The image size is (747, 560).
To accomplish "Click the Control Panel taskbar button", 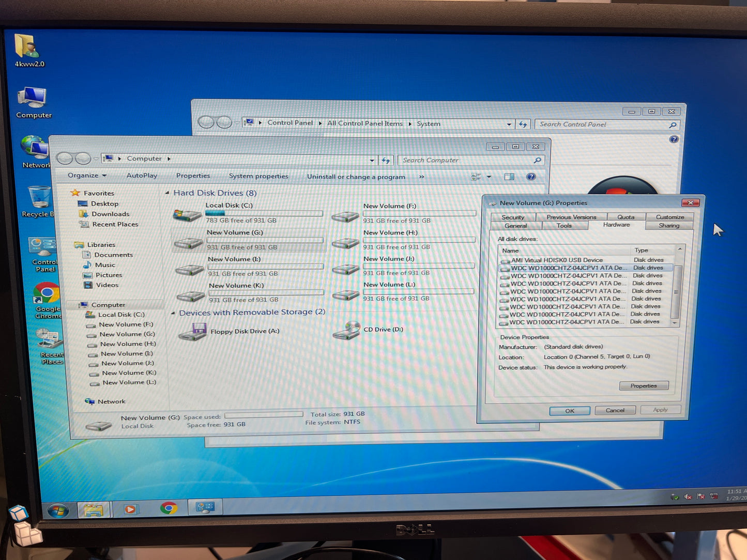I will (205, 507).
